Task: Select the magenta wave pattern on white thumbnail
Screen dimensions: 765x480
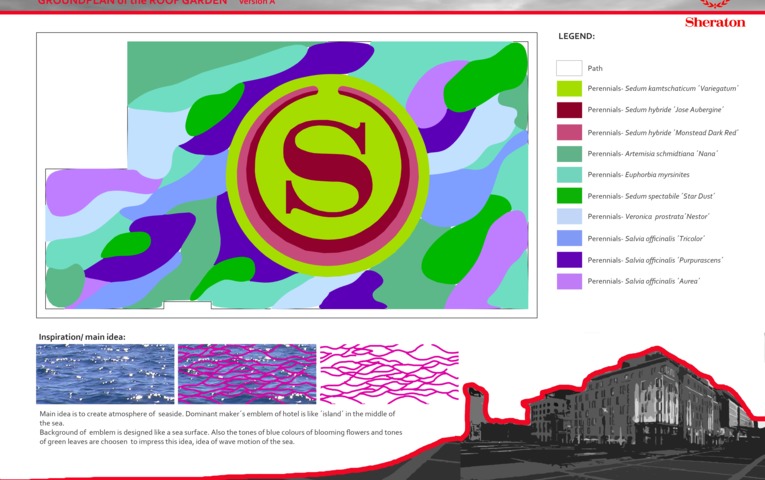Action: (x=389, y=374)
